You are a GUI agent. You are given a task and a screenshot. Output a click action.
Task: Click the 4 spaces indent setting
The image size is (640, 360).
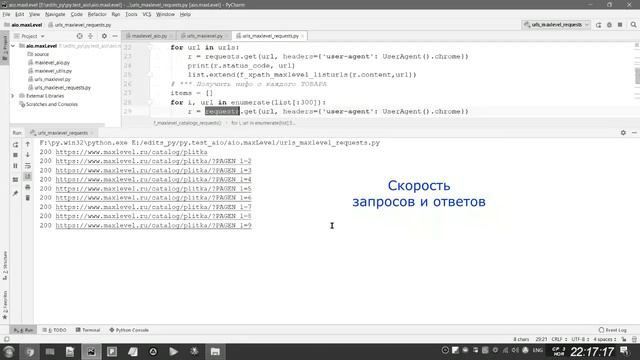[604, 339]
